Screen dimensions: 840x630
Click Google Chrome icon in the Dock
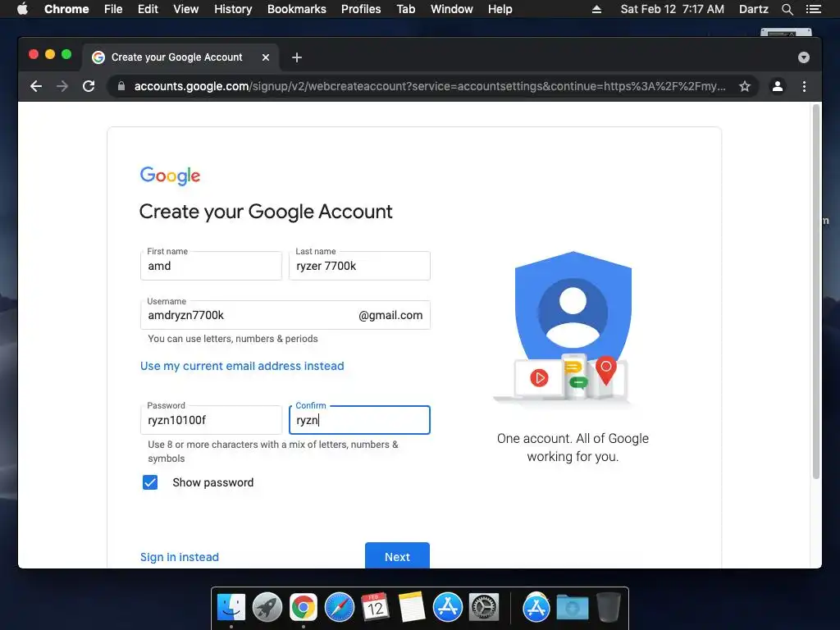[x=304, y=608]
